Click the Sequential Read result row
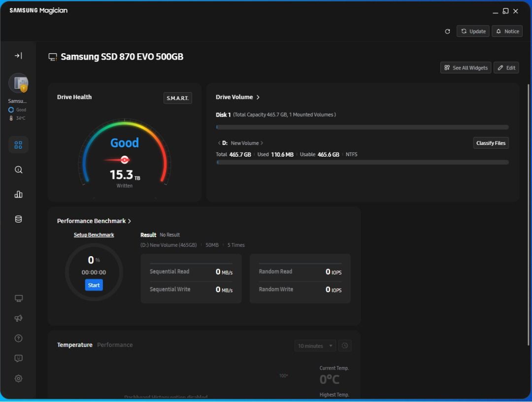532x402 pixels. [x=191, y=272]
